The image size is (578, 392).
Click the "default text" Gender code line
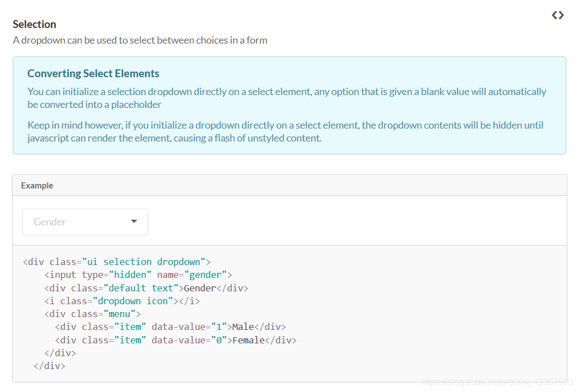click(x=146, y=288)
